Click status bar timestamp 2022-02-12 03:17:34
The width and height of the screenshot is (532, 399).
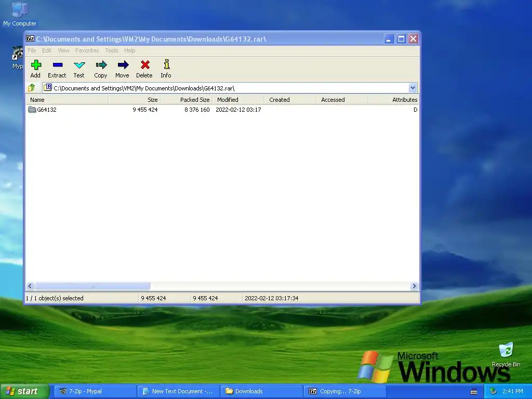click(271, 298)
